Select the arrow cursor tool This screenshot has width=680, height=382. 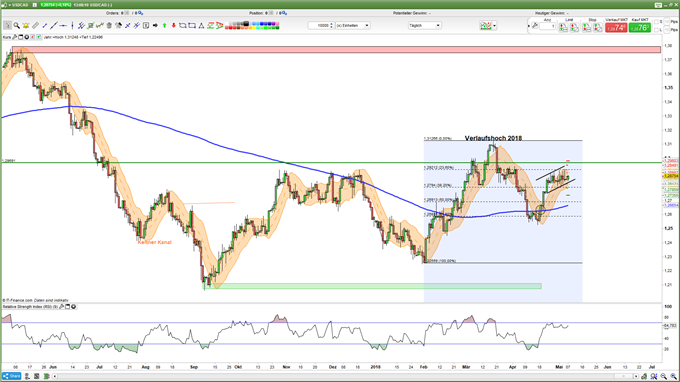[x=7, y=26]
